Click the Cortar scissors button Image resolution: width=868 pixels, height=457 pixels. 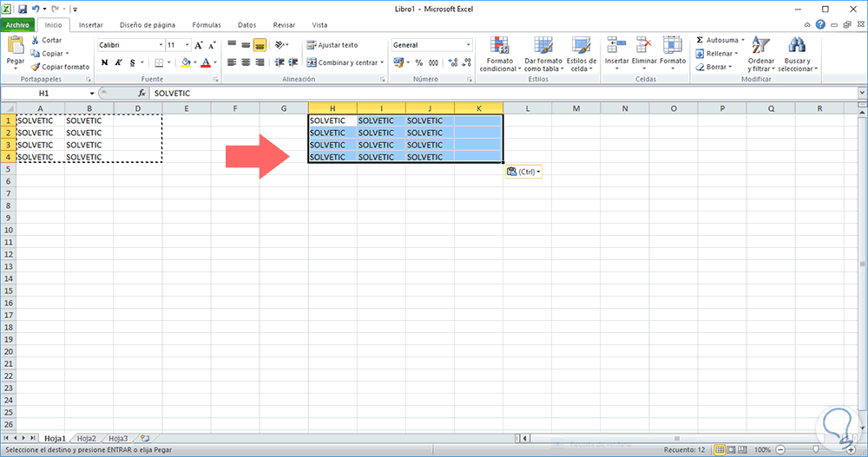46,40
